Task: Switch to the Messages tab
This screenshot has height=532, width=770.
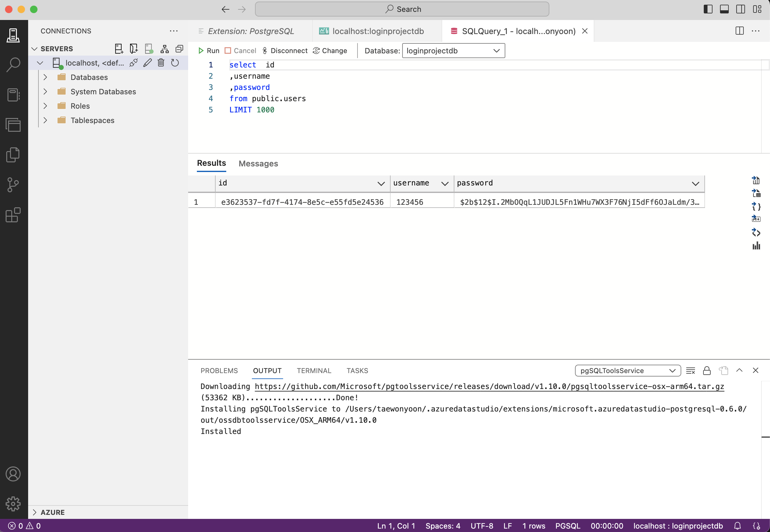Action: tap(258, 164)
